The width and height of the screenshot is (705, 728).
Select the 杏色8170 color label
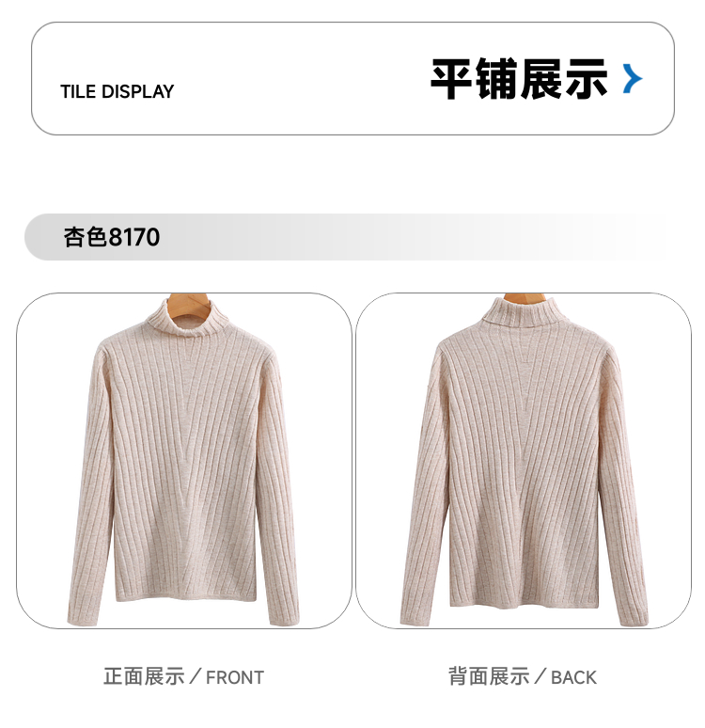(x=111, y=237)
